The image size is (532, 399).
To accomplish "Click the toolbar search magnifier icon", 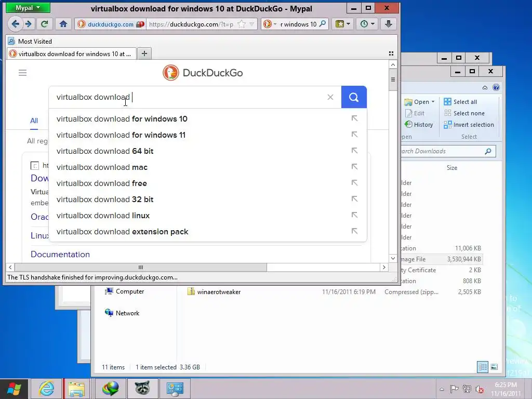I will pyautogui.click(x=323, y=24).
